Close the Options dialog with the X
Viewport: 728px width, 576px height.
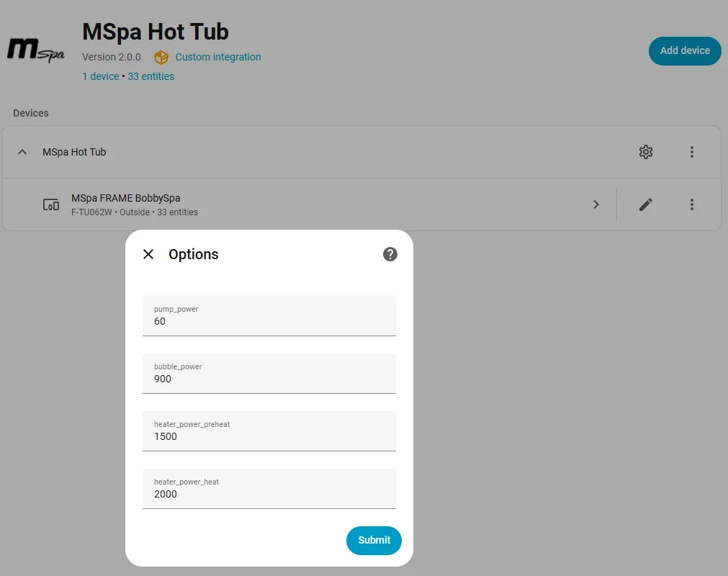[x=148, y=254]
